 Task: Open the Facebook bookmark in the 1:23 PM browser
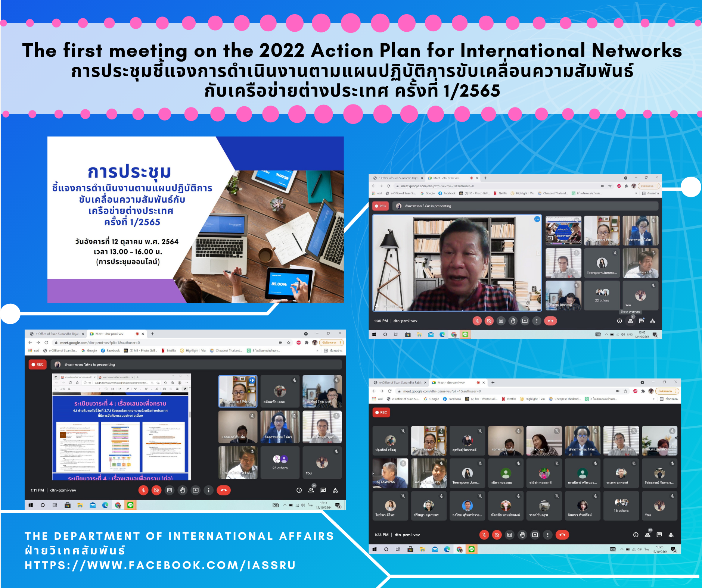pyautogui.click(x=452, y=399)
